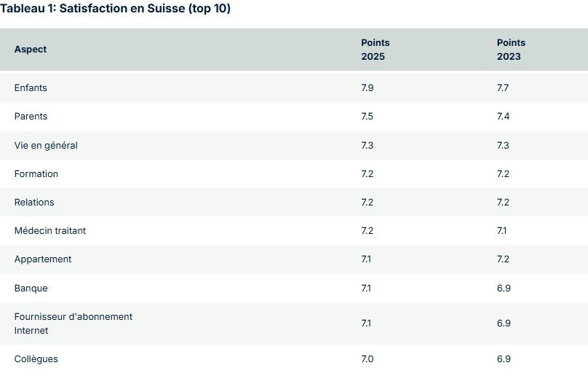Select the "Parents" row label
The height and width of the screenshot is (376, 588).
click(x=31, y=117)
